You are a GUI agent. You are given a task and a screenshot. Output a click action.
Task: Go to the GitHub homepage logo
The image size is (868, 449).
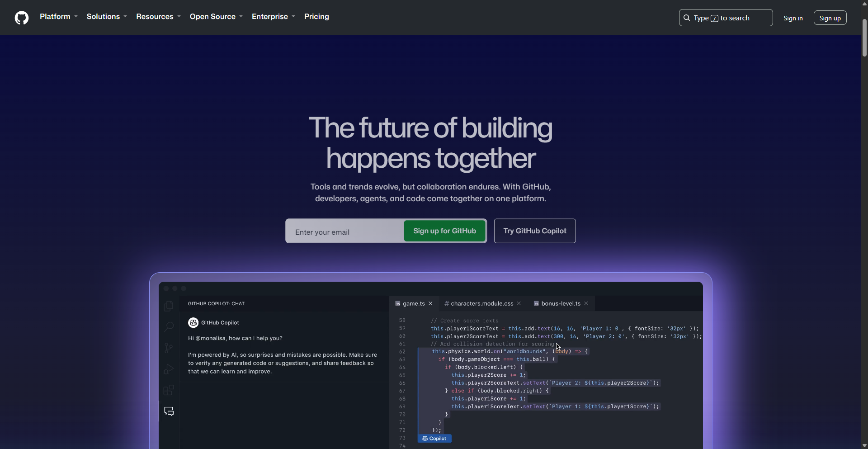[x=22, y=18]
